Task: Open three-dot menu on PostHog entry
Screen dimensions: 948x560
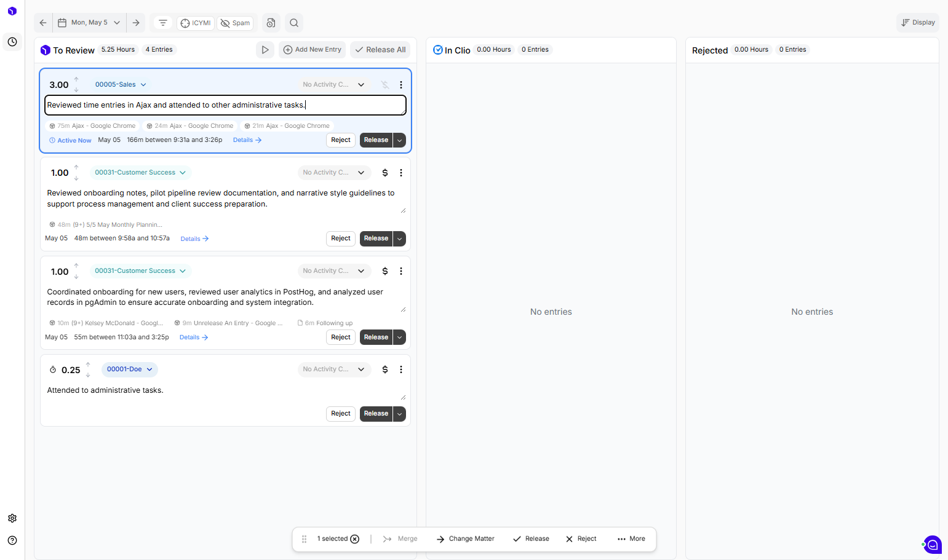Action: (401, 271)
